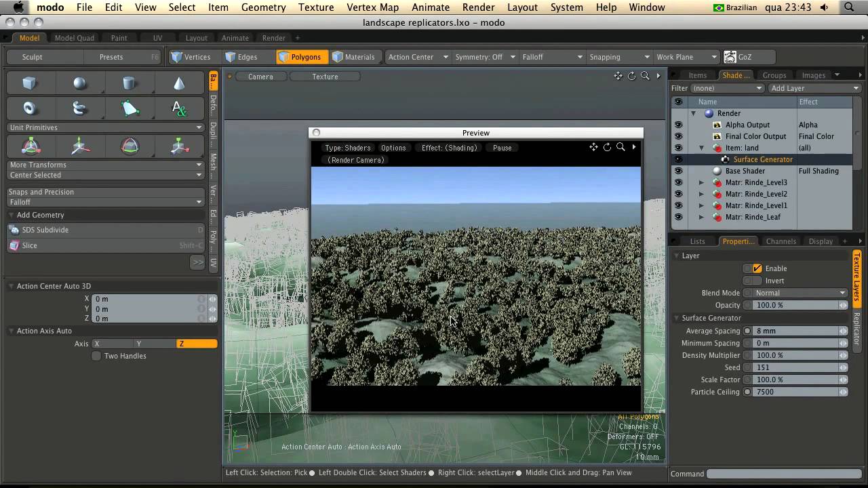Select the Cube primitive tool
The height and width of the screenshot is (488, 868).
point(29,83)
